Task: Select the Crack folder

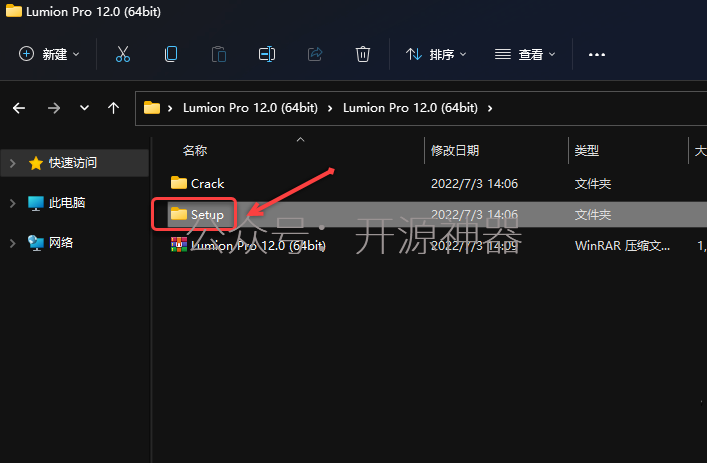Action: [207, 183]
